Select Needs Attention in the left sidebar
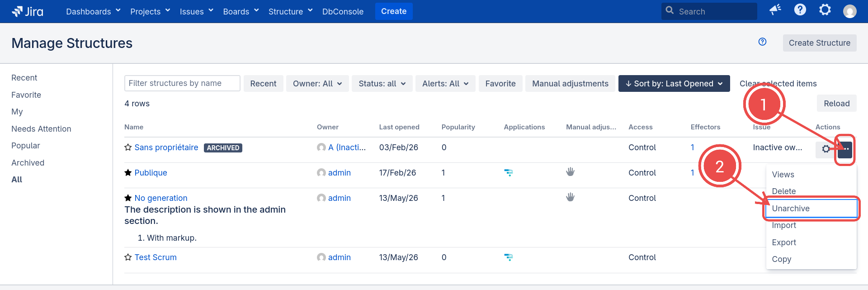This screenshot has height=290, width=868. [x=41, y=129]
